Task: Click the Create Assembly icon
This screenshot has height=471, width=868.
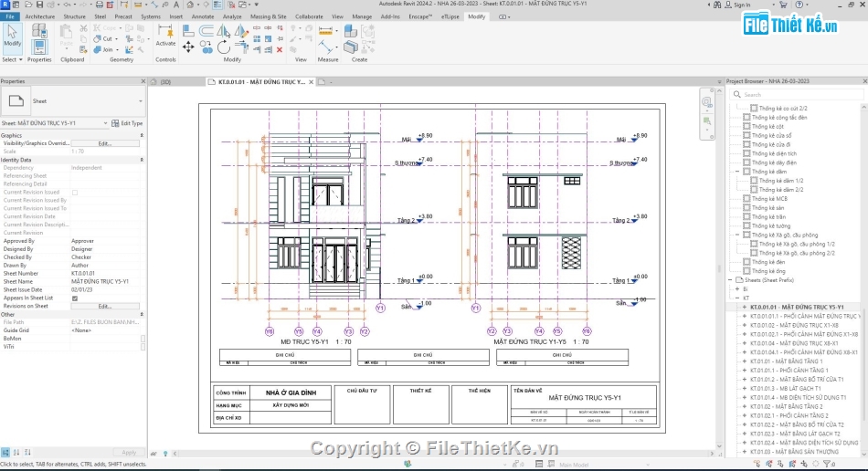Action: [351, 30]
